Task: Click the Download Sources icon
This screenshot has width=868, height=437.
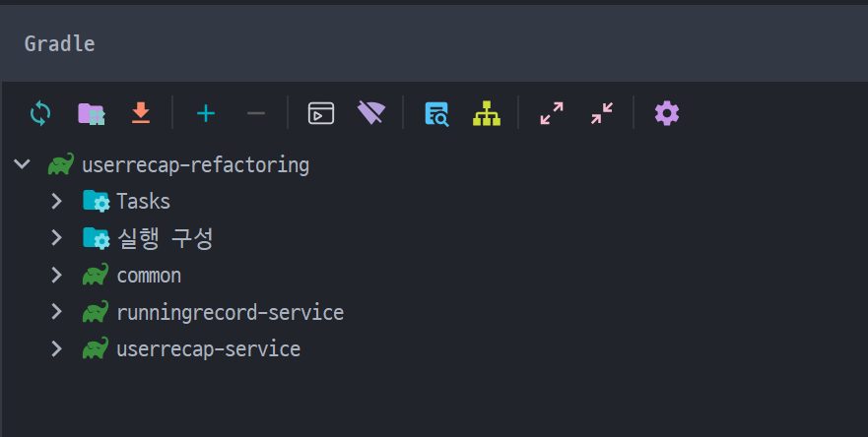Action: (141, 113)
